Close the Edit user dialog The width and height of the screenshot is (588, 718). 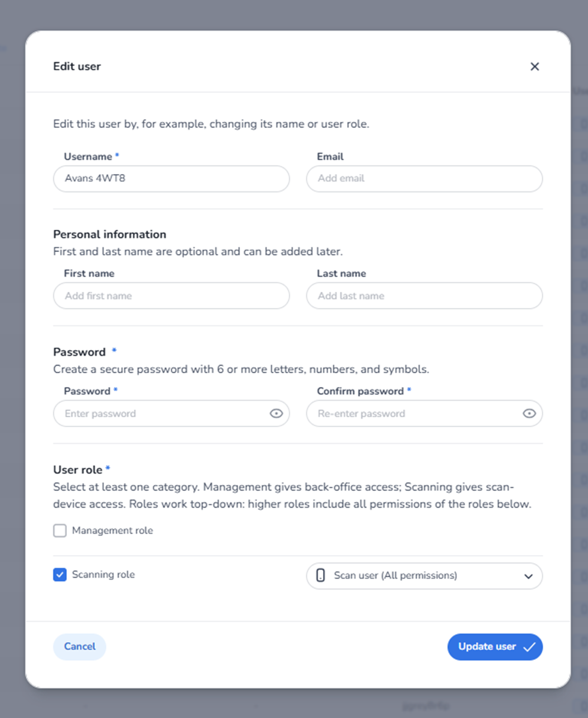click(534, 66)
